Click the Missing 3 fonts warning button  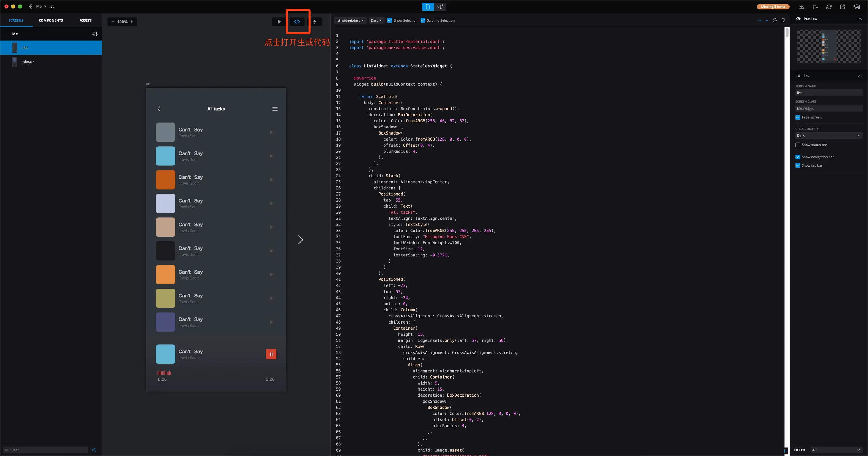click(x=773, y=7)
